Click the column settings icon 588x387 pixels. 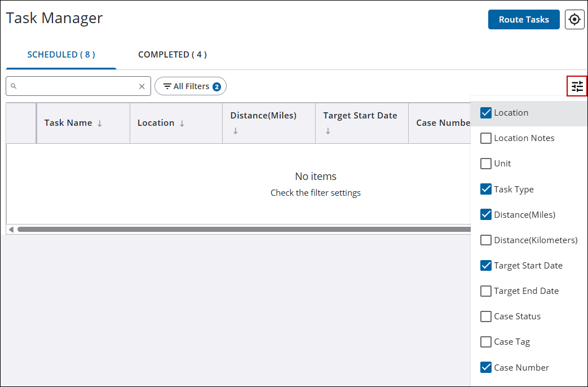(x=577, y=86)
